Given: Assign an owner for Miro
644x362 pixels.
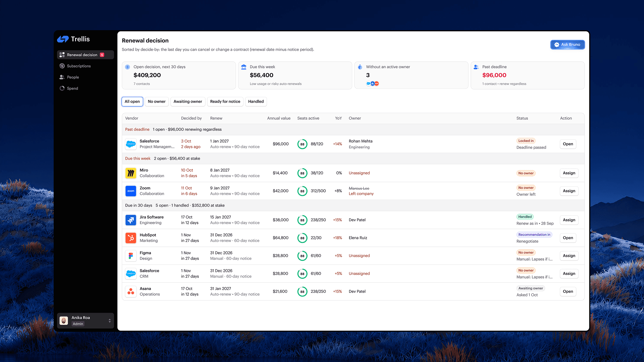Looking at the screenshot, I should pos(569,173).
